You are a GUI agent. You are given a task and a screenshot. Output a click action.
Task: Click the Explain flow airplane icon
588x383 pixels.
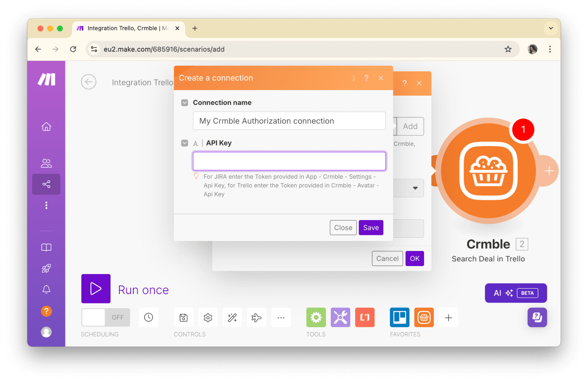(x=256, y=317)
